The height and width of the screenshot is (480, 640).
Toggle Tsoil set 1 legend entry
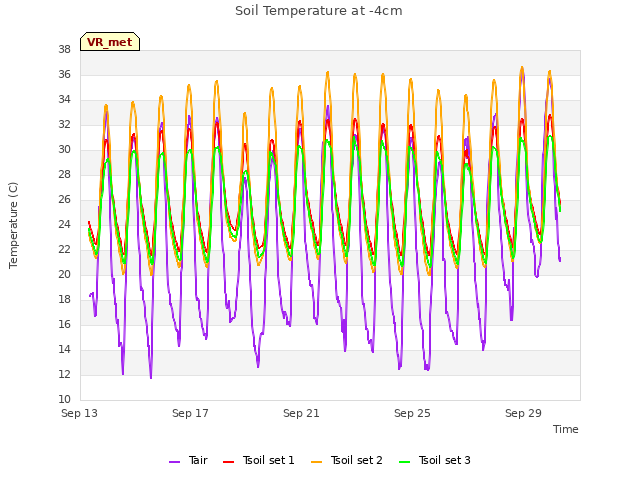pos(259,460)
